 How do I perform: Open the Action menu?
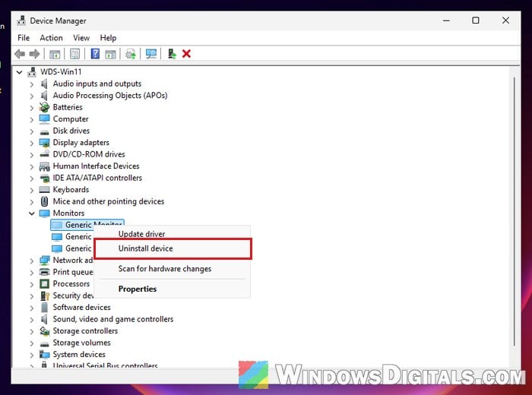tap(51, 38)
